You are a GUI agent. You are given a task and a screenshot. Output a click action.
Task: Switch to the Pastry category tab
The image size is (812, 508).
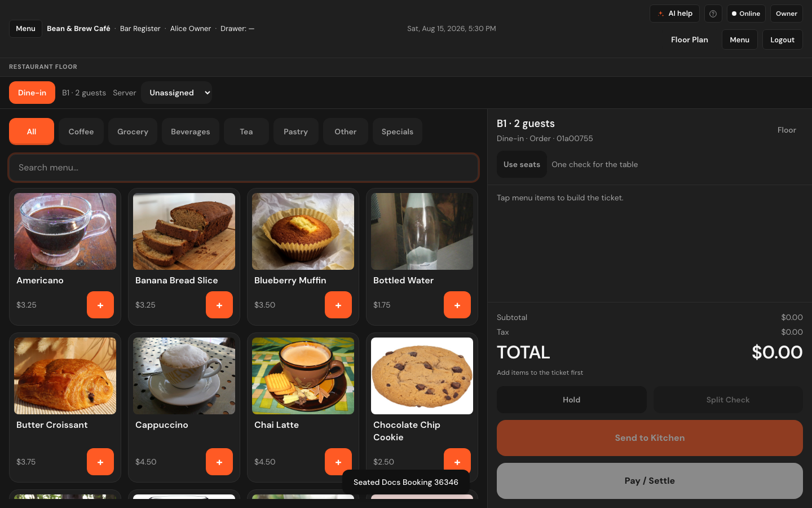(x=295, y=132)
